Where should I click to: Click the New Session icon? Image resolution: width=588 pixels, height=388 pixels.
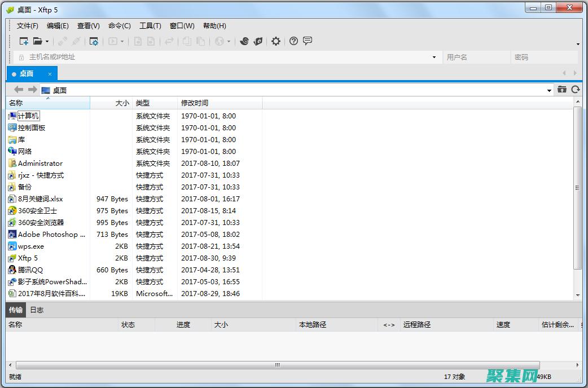(x=24, y=41)
